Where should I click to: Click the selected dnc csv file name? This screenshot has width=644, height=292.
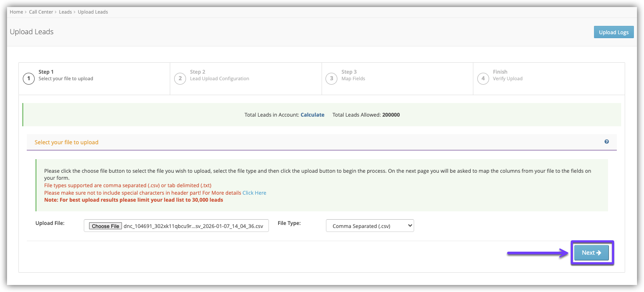click(x=193, y=226)
